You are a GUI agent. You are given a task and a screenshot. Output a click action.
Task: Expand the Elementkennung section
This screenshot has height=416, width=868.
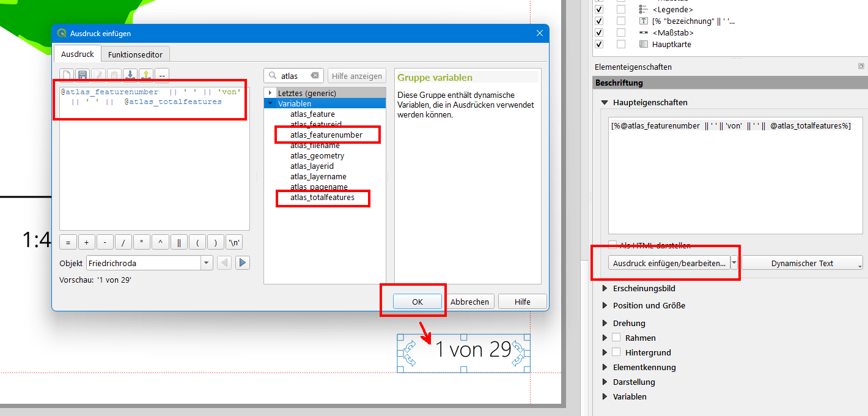pyautogui.click(x=605, y=367)
